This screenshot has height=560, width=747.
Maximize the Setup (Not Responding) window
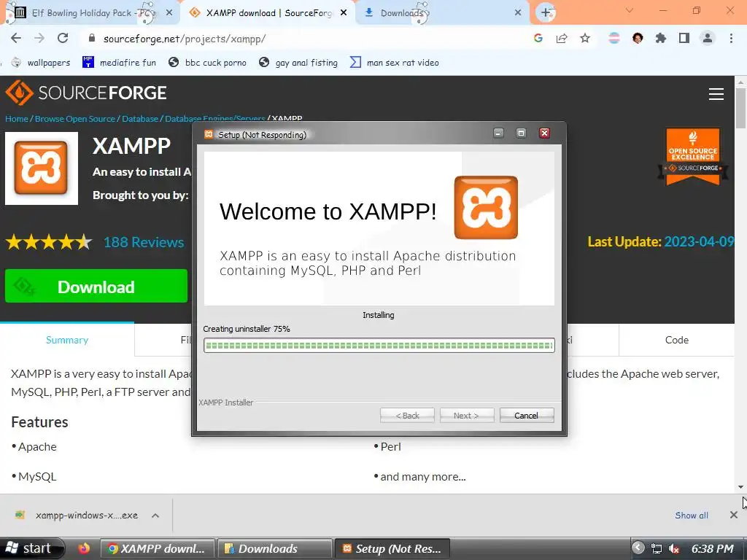point(521,133)
